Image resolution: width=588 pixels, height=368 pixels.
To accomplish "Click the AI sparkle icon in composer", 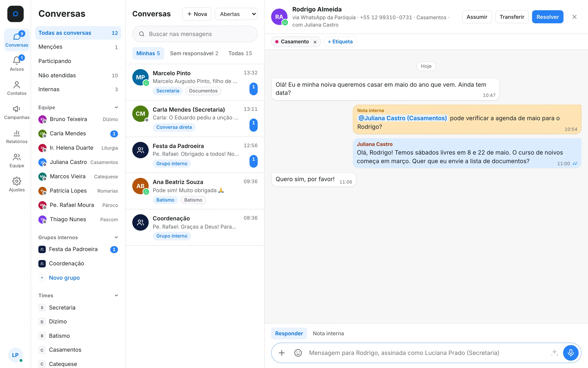I will pos(554,353).
